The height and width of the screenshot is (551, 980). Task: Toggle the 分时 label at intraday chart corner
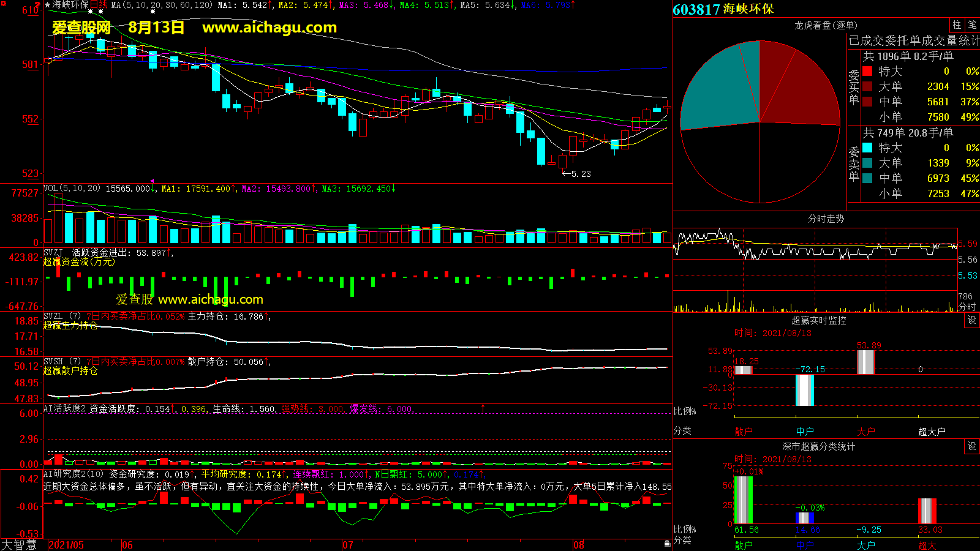click(x=967, y=307)
